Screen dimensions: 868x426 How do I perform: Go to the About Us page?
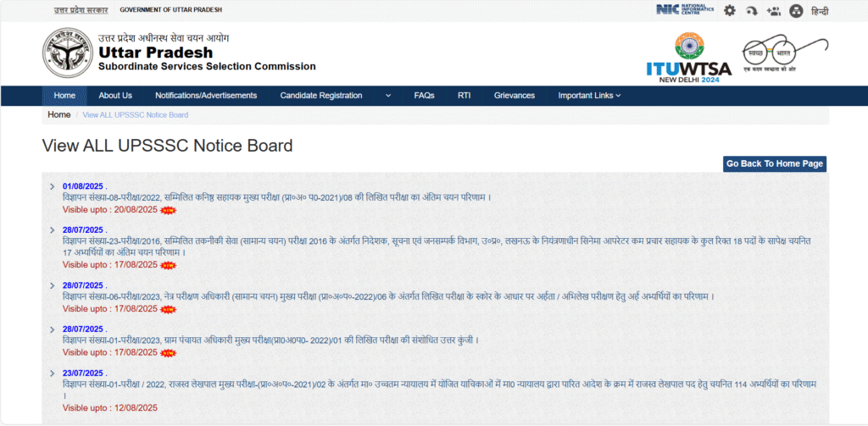coord(115,96)
